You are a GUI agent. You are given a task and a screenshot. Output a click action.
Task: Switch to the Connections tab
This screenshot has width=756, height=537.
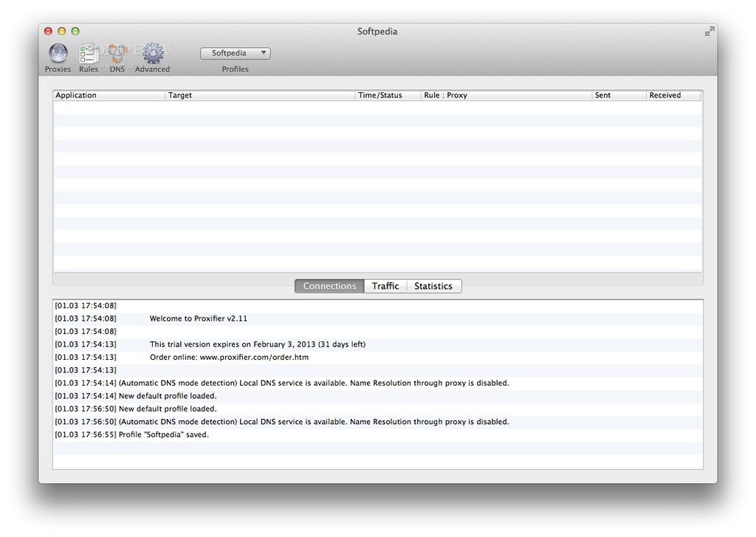(x=329, y=286)
